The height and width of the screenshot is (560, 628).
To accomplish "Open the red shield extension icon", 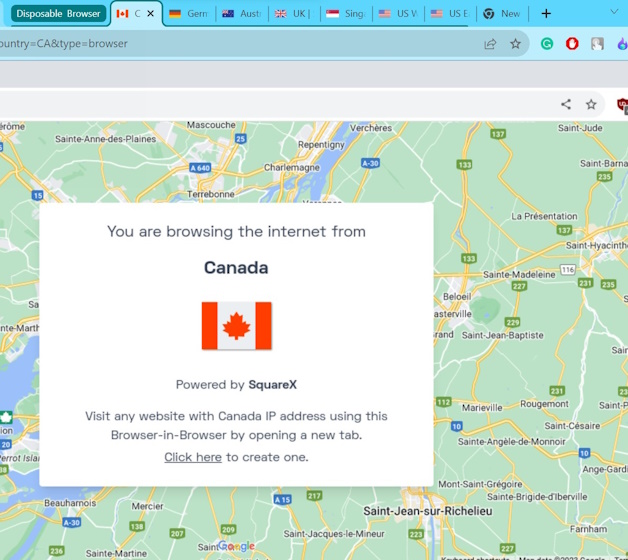I will click(x=572, y=44).
